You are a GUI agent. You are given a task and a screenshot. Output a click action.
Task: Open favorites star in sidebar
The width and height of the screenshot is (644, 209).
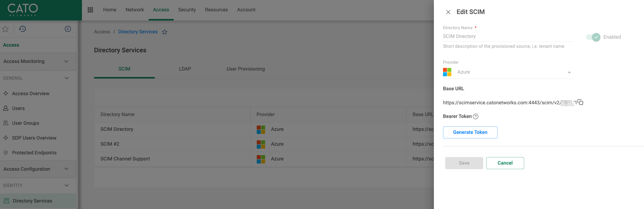pos(5,29)
